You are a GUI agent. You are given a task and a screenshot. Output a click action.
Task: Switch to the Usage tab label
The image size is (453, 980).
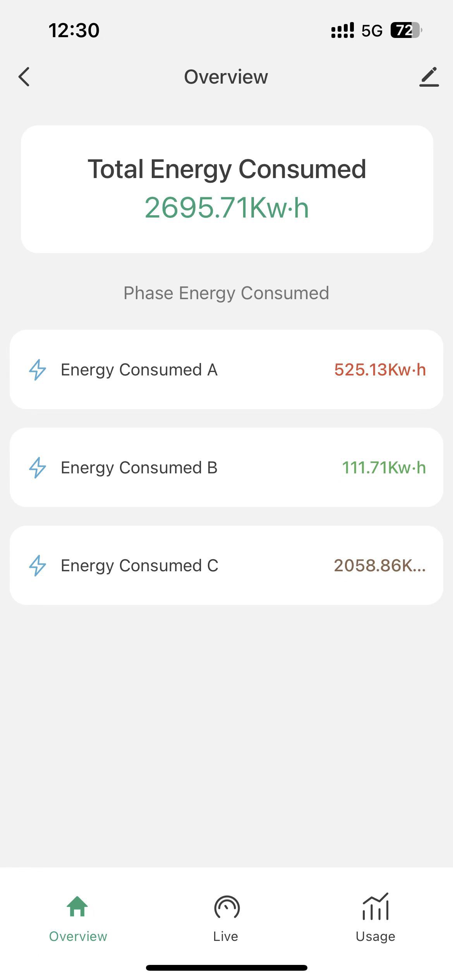375,937
